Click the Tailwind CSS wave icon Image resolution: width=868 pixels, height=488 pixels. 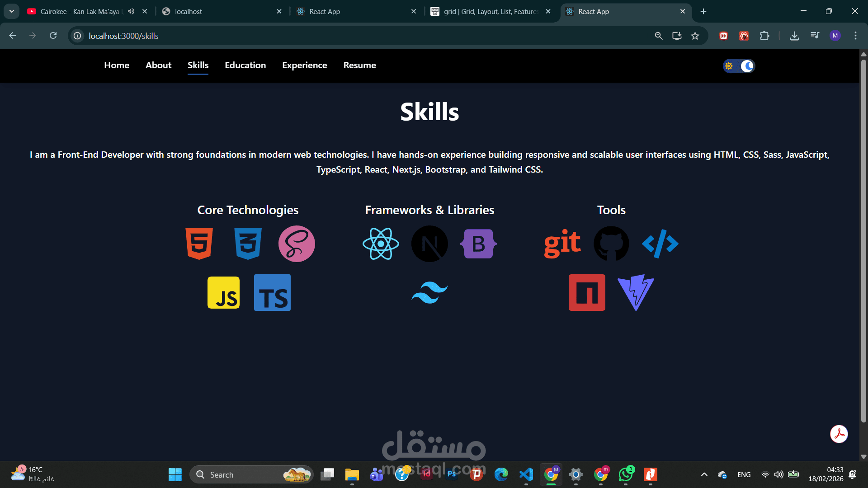click(429, 292)
